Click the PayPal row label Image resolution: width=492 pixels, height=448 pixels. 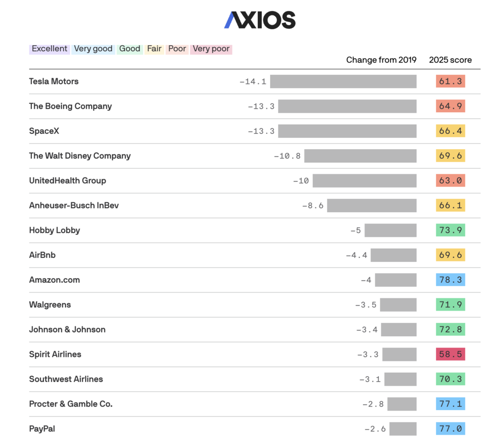click(x=42, y=429)
